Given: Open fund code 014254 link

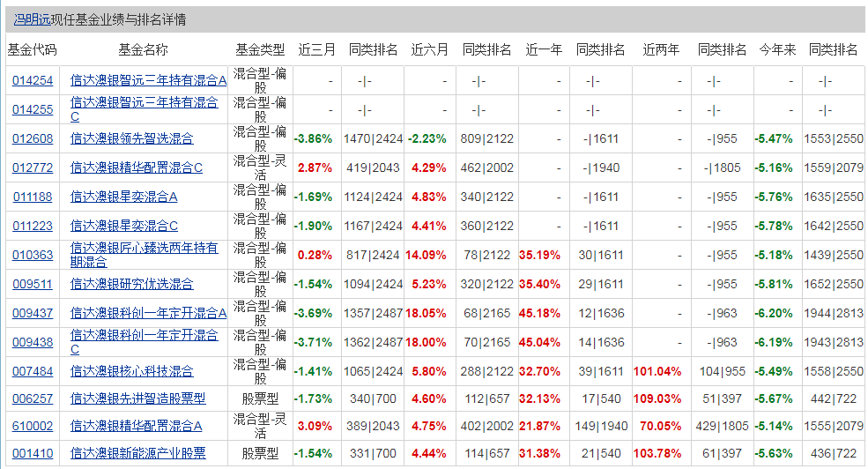Looking at the screenshot, I should click(33, 81).
